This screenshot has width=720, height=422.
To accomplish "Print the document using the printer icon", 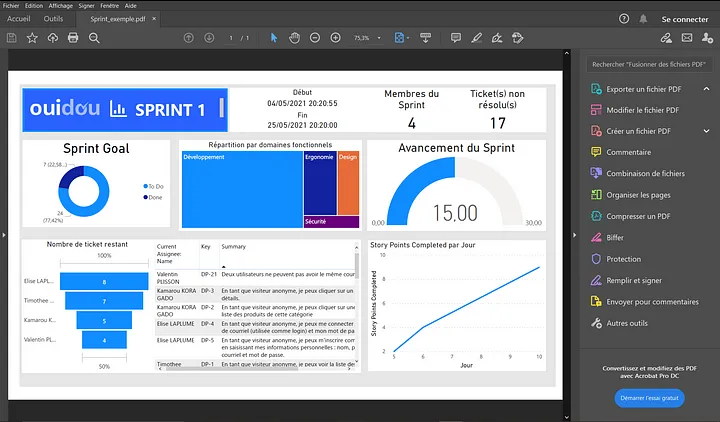I will 73,38.
